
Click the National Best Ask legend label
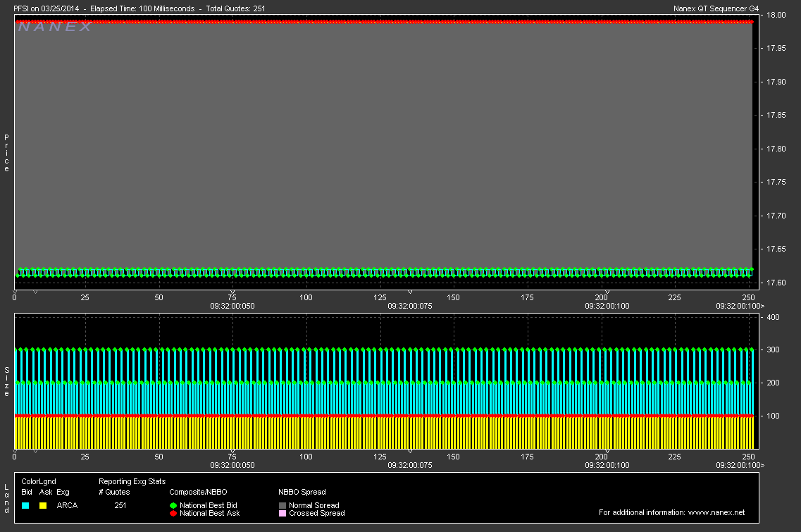click(209, 513)
